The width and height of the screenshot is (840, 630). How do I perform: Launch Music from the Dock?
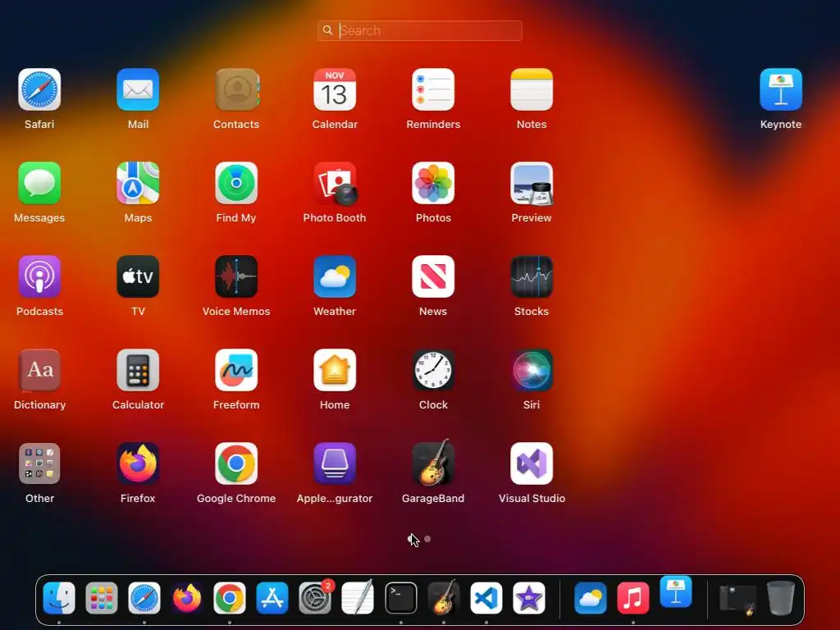pos(632,598)
